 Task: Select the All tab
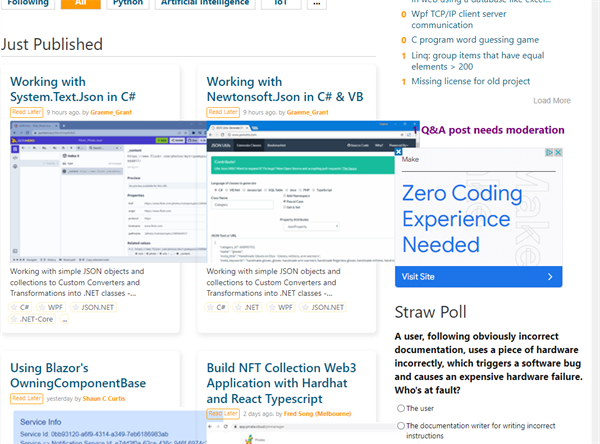click(x=81, y=3)
